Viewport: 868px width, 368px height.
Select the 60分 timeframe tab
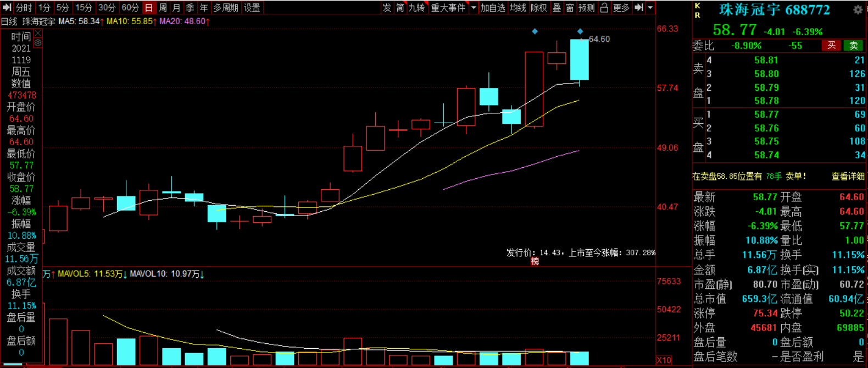[x=130, y=8]
